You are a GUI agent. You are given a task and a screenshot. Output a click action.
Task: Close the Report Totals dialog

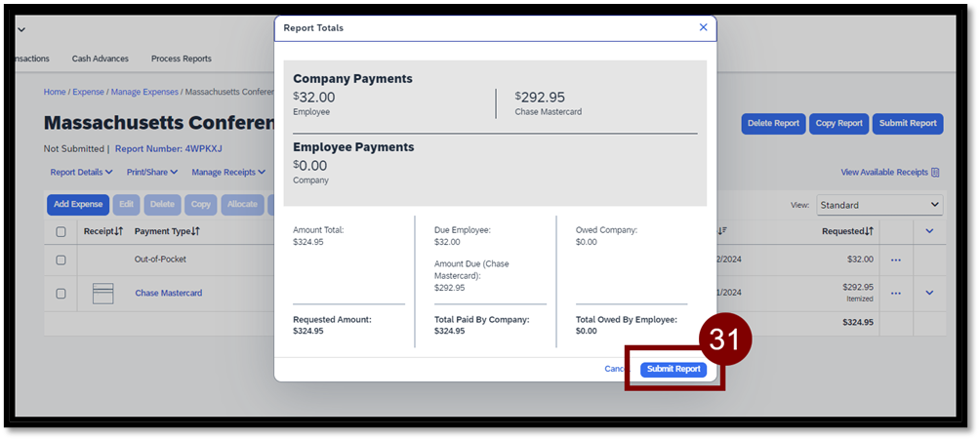coord(703,27)
